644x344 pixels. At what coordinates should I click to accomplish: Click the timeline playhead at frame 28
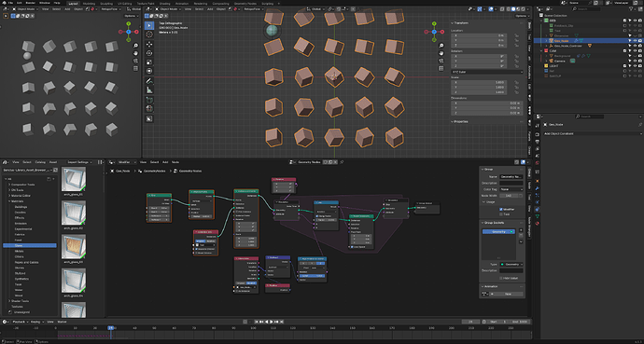click(110, 328)
